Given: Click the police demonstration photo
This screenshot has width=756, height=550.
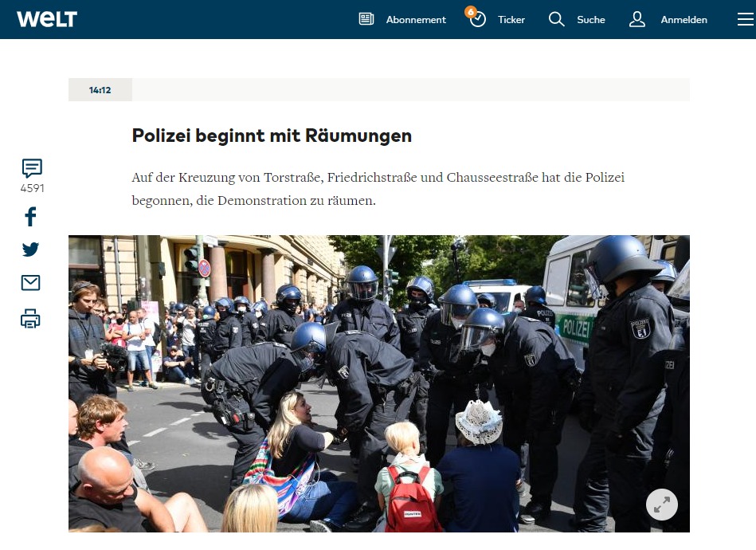Looking at the screenshot, I should (379, 383).
